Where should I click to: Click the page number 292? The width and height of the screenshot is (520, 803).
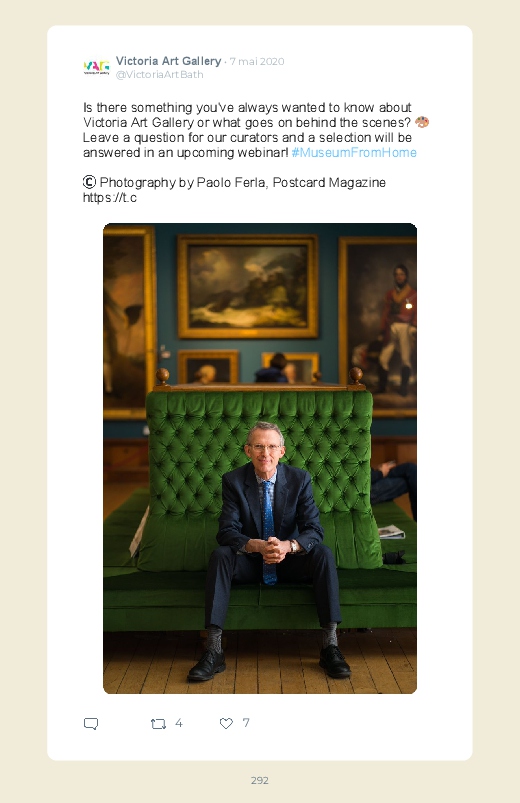[260, 780]
